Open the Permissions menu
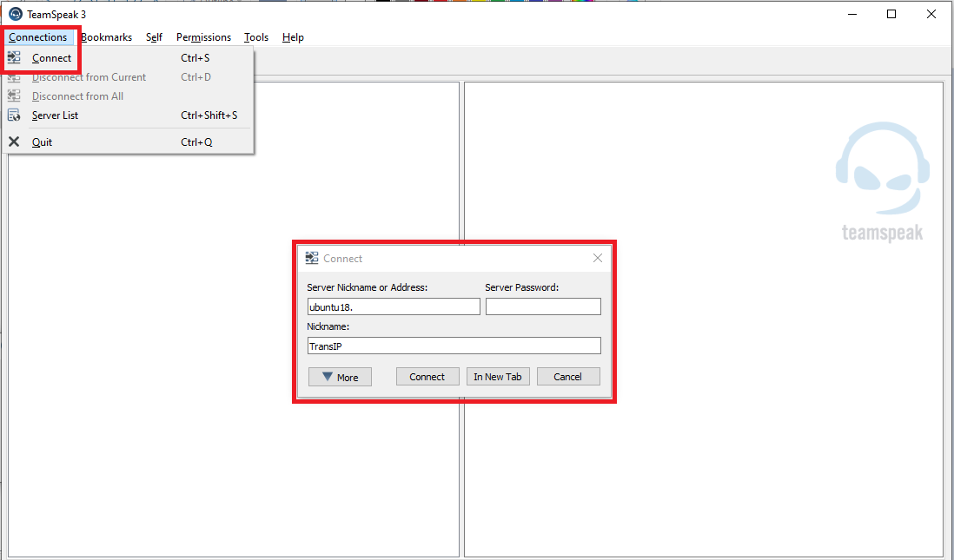954x560 pixels. pyautogui.click(x=203, y=37)
